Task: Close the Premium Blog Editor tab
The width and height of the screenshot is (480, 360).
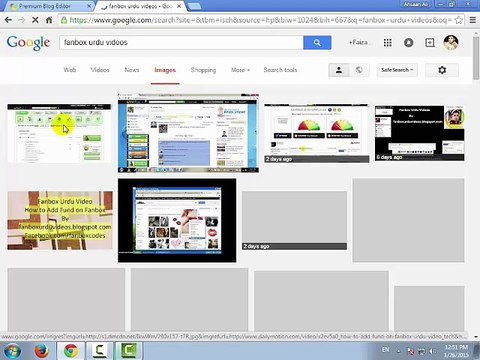Action: [x=89, y=6]
